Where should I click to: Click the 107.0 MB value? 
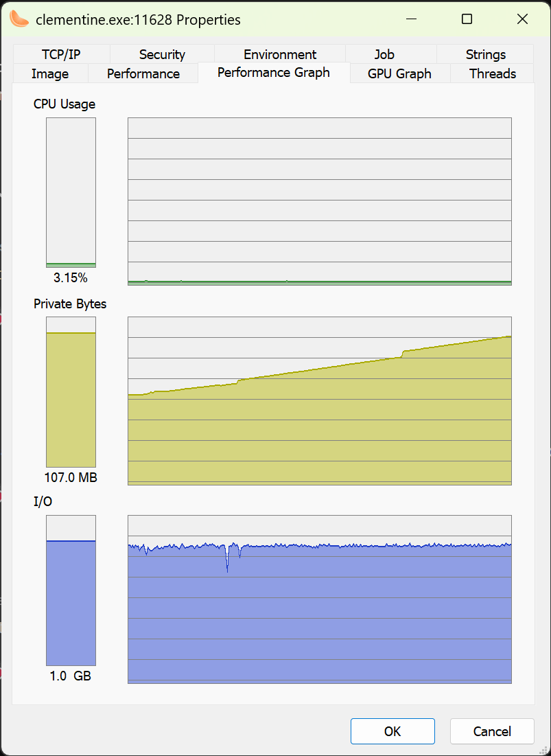click(x=71, y=478)
